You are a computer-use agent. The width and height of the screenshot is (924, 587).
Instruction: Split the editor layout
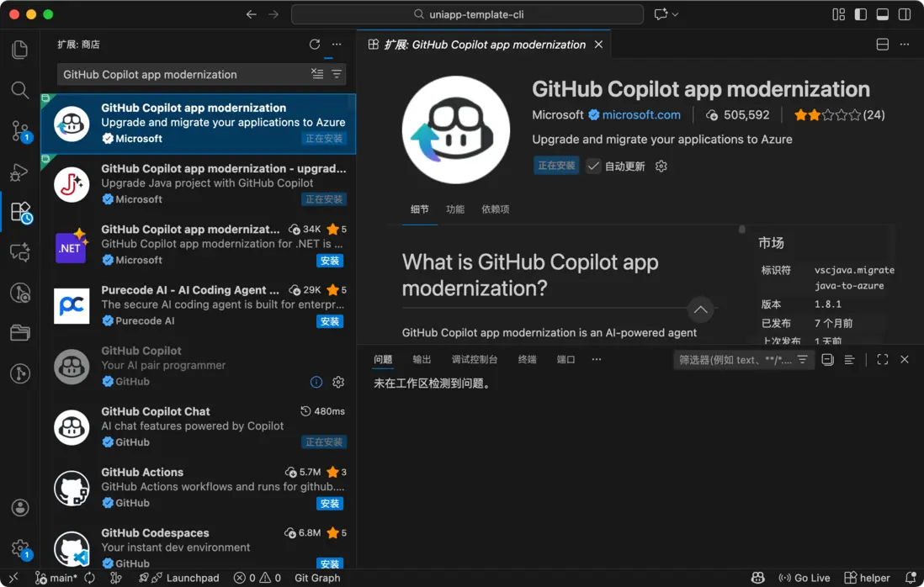click(883, 45)
